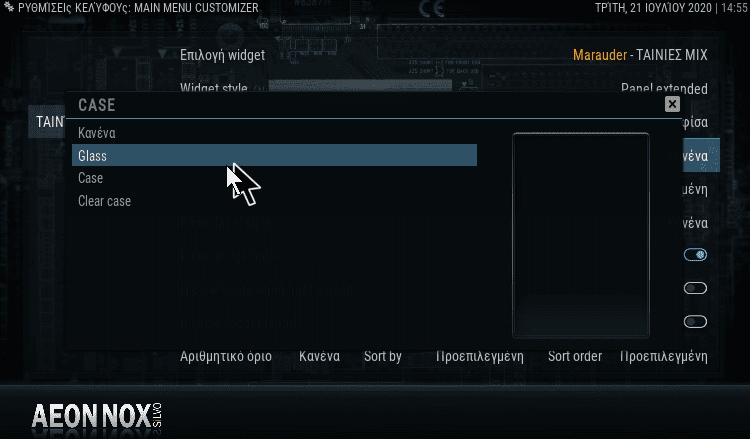Select the ΤΑΙΝ menu item tab at left
Viewport: 750px width, 439px height.
coord(46,122)
